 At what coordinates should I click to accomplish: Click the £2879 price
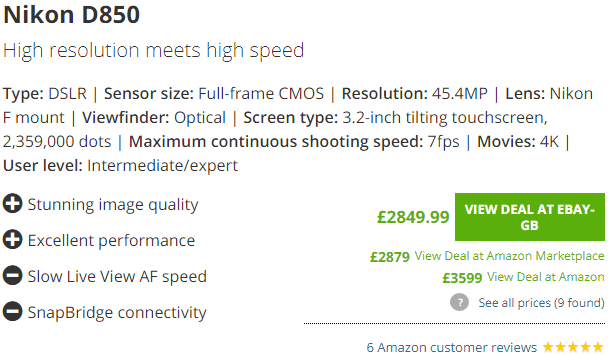point(390,257)
